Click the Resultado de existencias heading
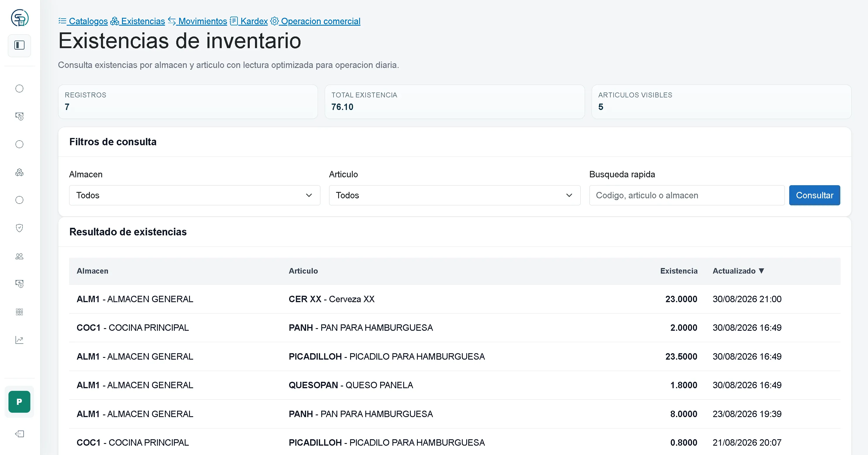Image resolution: width=868 pixels, height=455 pixels. [128, 232]
